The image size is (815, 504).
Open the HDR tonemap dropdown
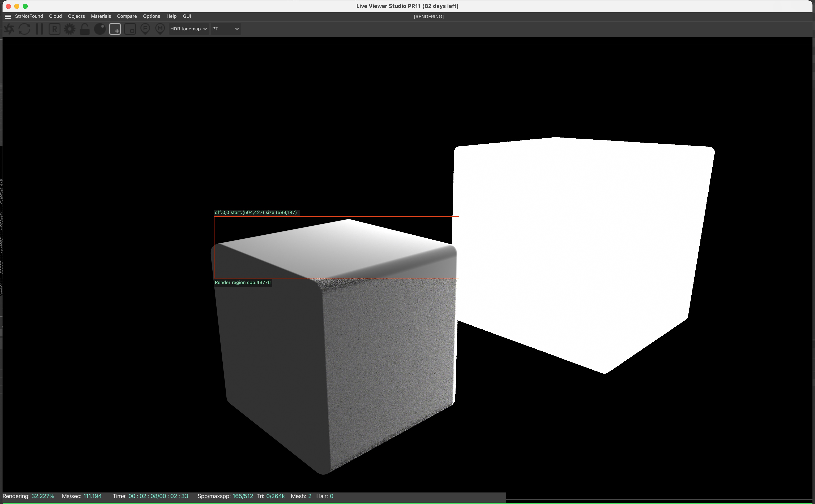pos(188,29)
